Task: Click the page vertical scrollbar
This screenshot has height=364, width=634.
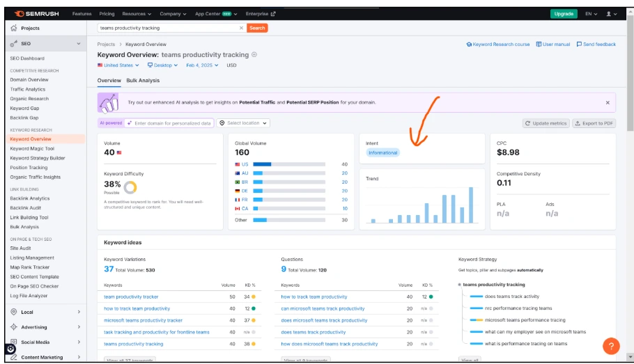Action: [x=630, y=72]
